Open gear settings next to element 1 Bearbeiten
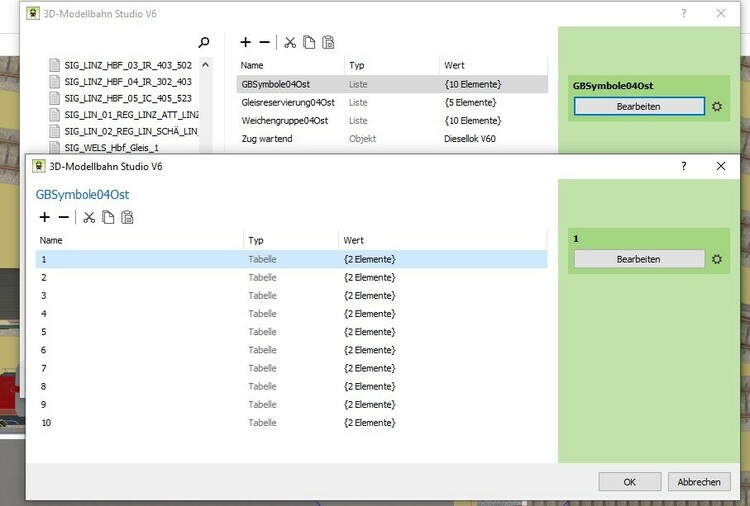 [x=716, y=259]
